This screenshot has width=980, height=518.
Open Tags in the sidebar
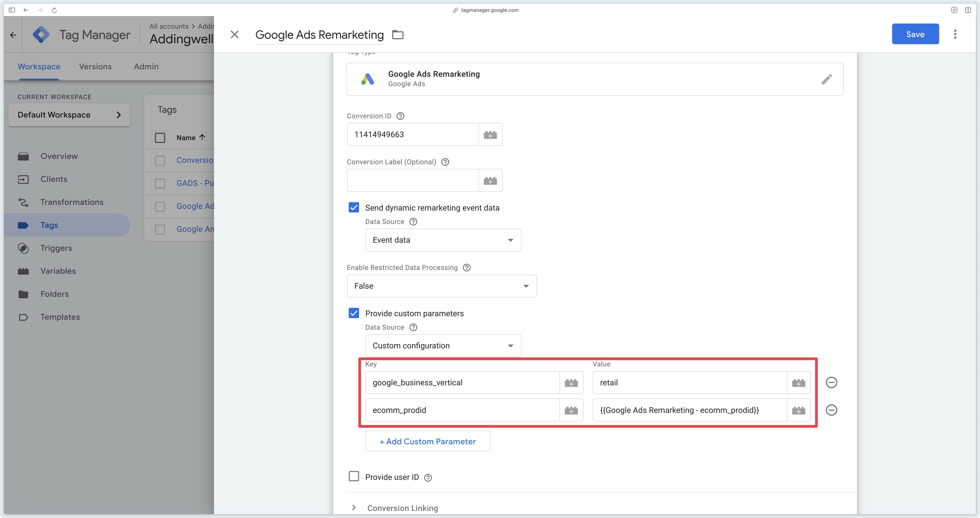[x=67, y=225]
